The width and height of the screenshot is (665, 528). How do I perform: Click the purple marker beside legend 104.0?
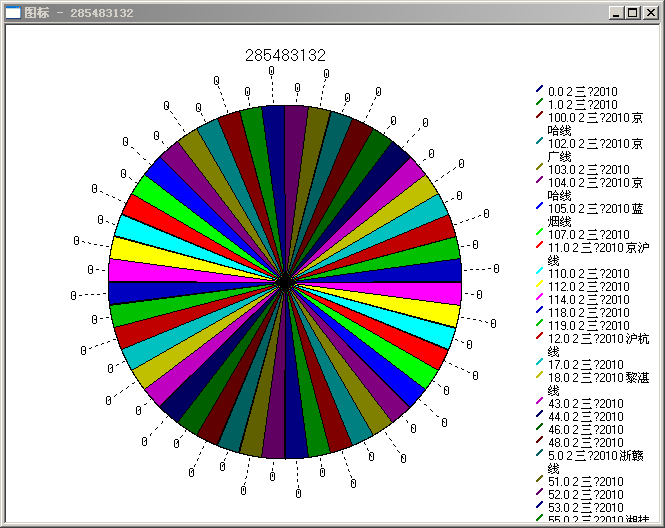tap(540, 181)
